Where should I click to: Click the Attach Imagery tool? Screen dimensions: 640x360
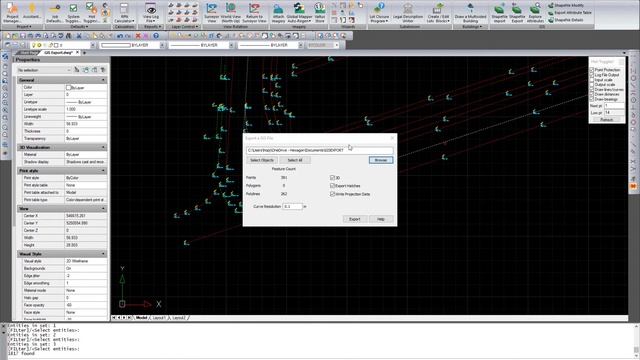point(278,12)
